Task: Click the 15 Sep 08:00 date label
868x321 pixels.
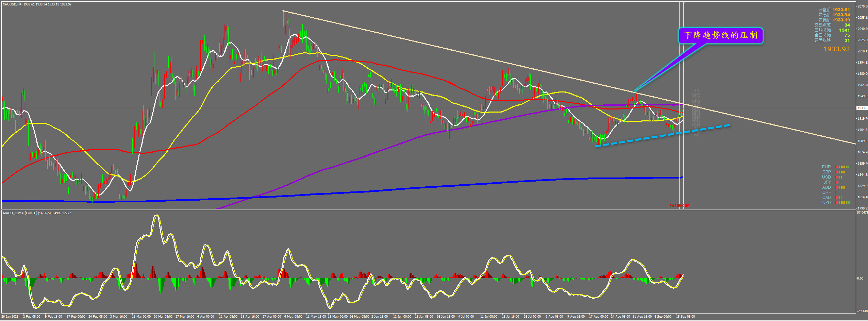Action: [x=685, y=317]
